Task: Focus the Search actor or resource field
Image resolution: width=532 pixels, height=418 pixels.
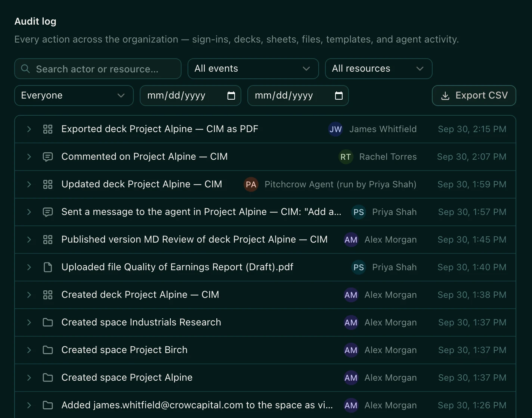Action: [98, 69]
